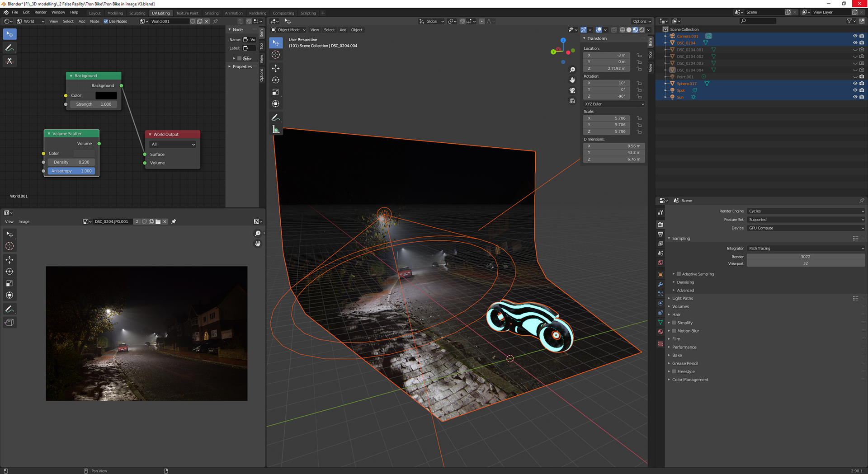Open the Image menu in the image editor

[x=24, y=221]
